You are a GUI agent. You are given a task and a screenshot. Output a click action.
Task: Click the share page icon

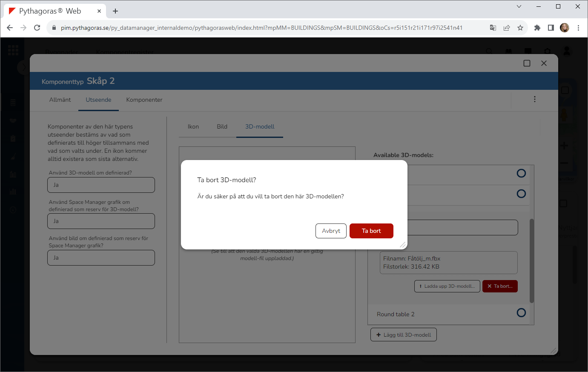506,28
